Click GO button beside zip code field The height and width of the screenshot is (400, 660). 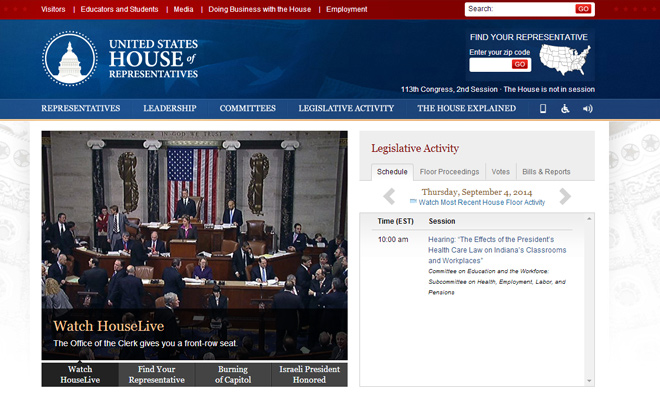pyautogui.click(x=520, y=64)
